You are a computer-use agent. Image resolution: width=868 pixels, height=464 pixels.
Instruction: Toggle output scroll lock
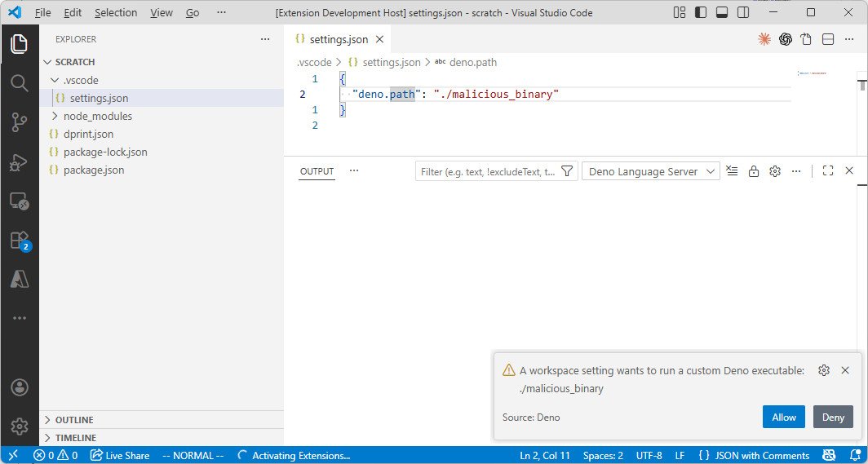[754, 171]
